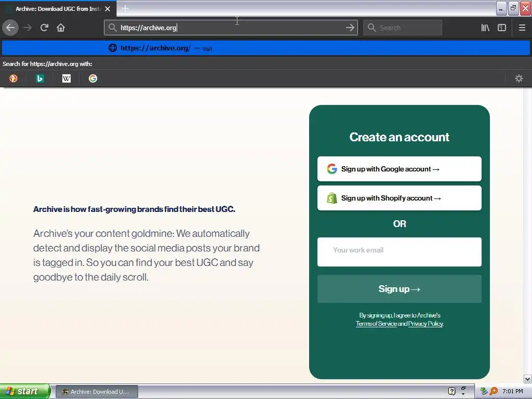Click the page scrollbar down arrow
This screenshot has width=532, height=399.
pyautogui.click(x=527, y=379)
